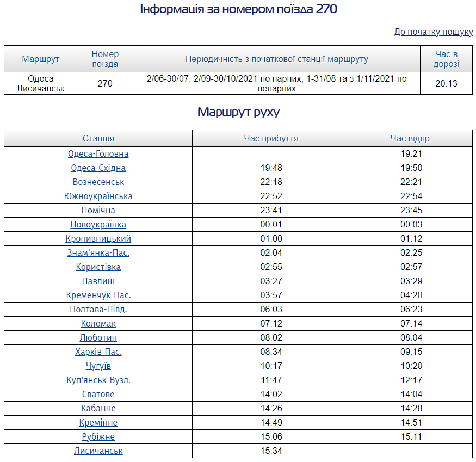The height and width of the screenshot is (462, 476).
Task: Open the Одеса-Східна station link
Action: click(98, 168)
